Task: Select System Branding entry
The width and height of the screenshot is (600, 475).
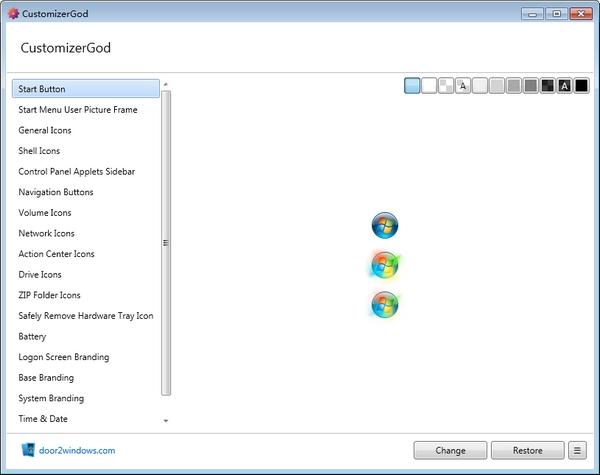Action: 86,398
